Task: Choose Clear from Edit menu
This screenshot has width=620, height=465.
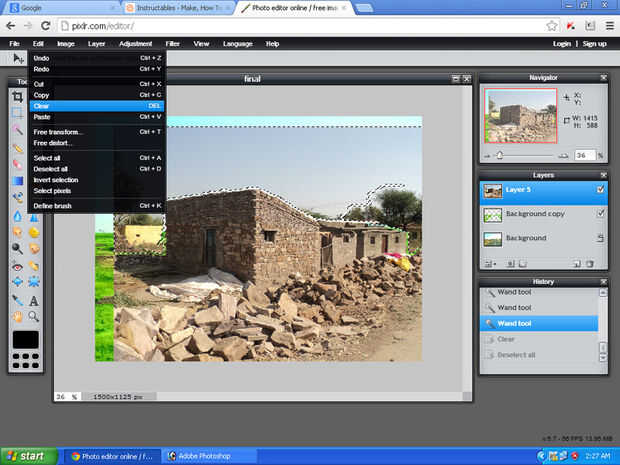Action: (x=97, y=106)
